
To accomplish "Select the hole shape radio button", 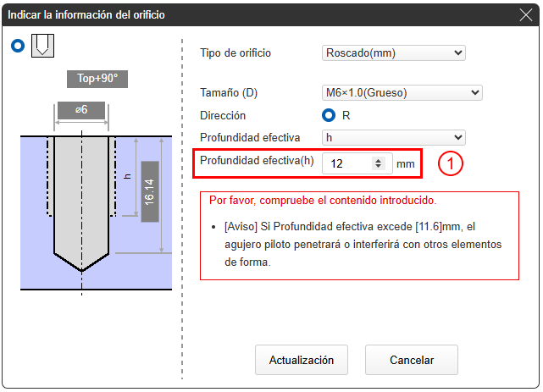I will 19,47.
